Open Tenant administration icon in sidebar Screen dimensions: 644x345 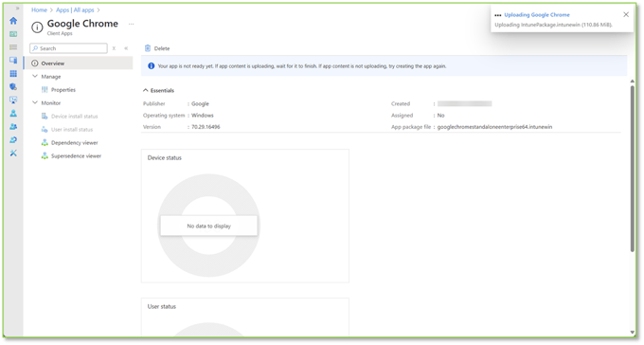click(x=13, y=140)
